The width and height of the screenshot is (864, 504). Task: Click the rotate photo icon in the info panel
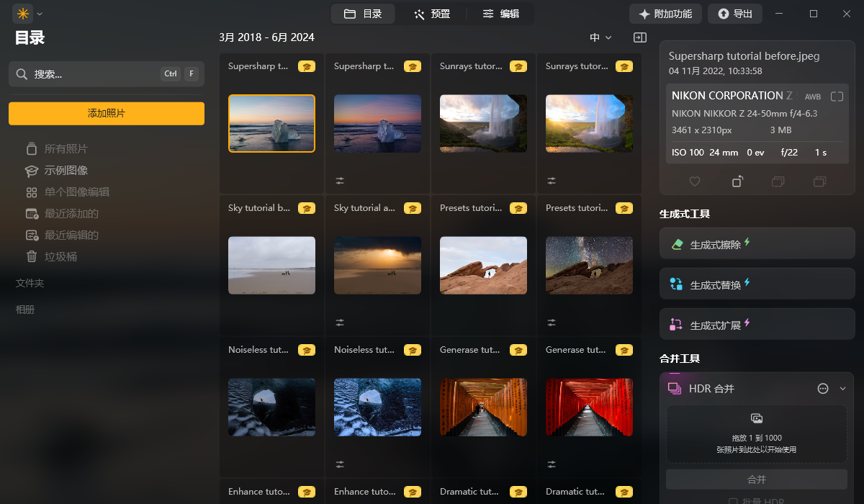click(x=737, y=182)
